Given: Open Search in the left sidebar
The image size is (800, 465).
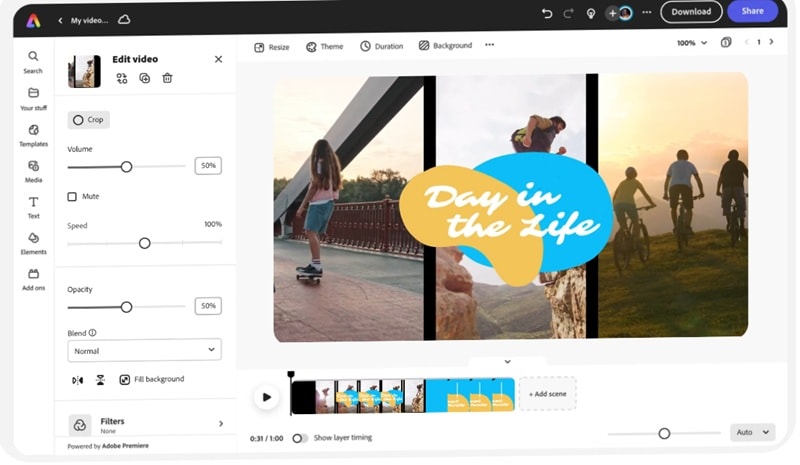Looking at the screenshot, I should click(x=33, y=62).
